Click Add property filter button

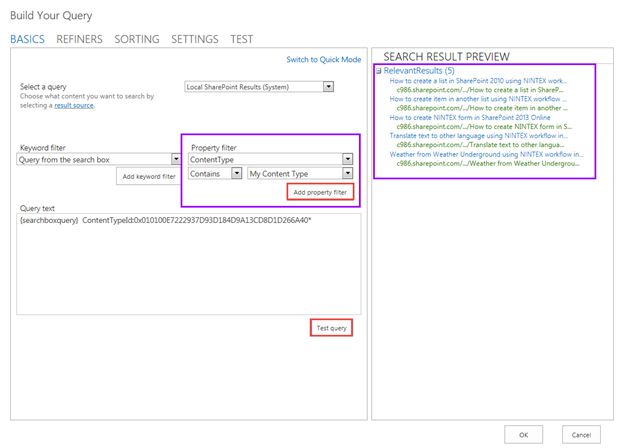320,192
